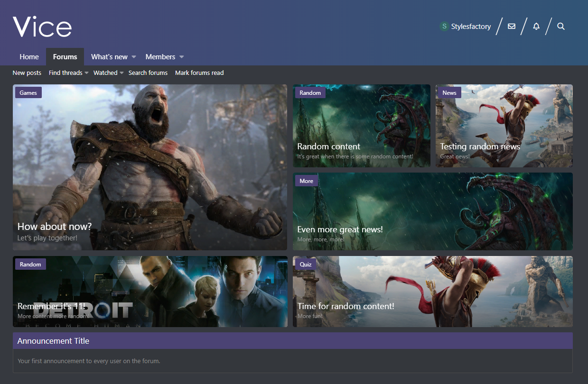The image size is (588, 384).
Task: Open the 'Testing random news' tile
Action: click(x=480, y=146)
